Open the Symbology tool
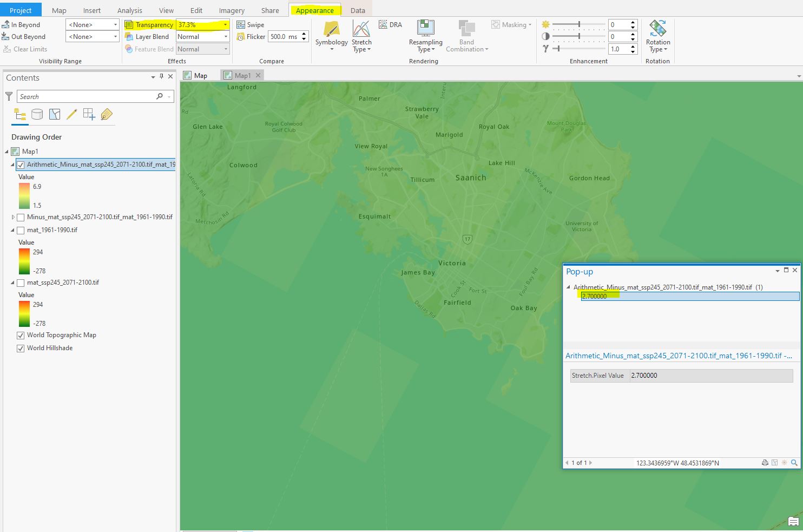Image resolution: width=803 pixels, height=532 pixels. (x=331, y=31)
